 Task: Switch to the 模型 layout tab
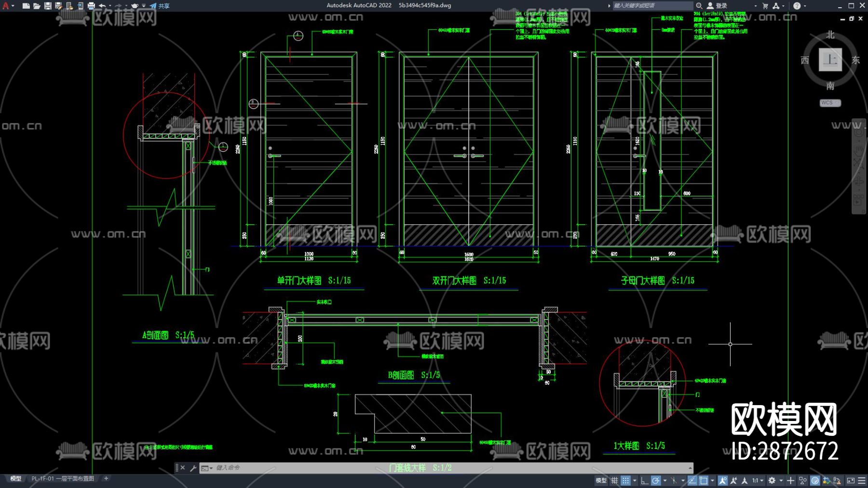click(x=16, y=479)
